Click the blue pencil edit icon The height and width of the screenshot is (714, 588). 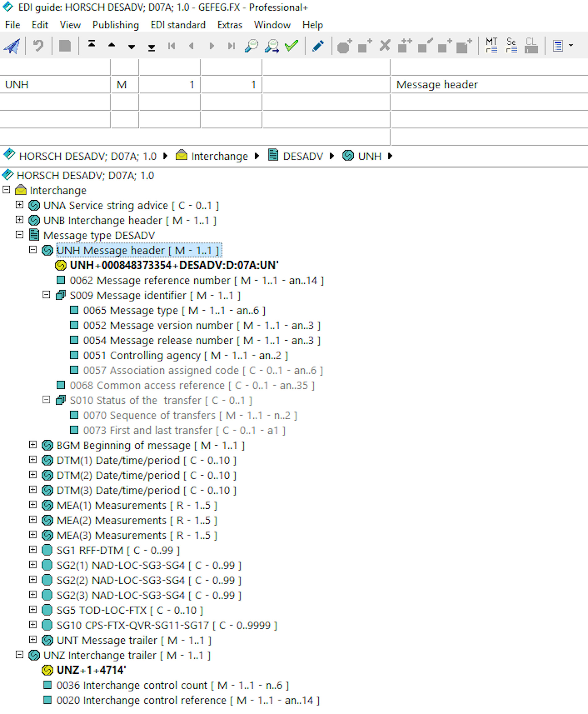click(x=318, y=46)
